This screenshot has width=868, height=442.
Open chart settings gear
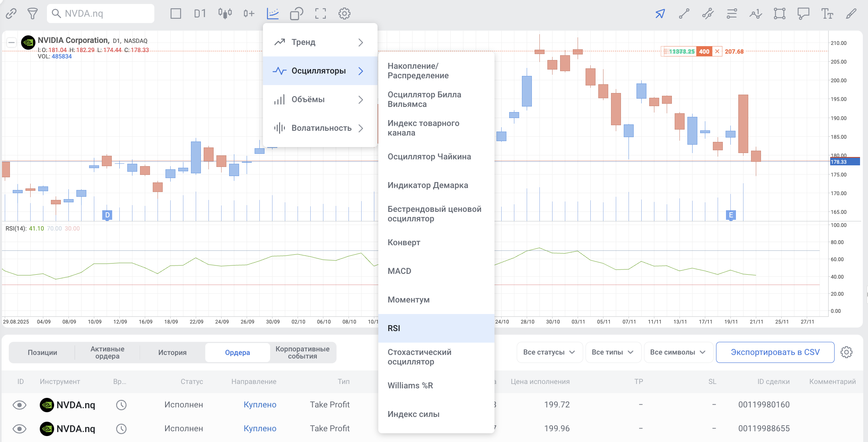click(344, 14)
